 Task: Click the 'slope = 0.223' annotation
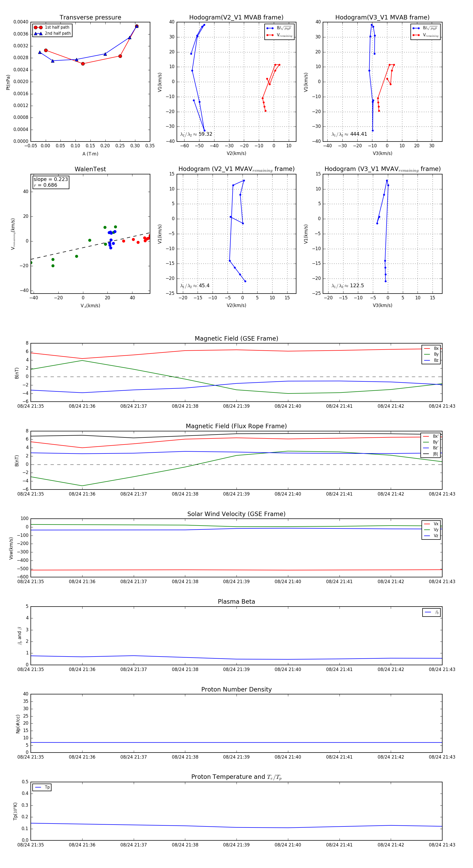click(x=50, y=179)
